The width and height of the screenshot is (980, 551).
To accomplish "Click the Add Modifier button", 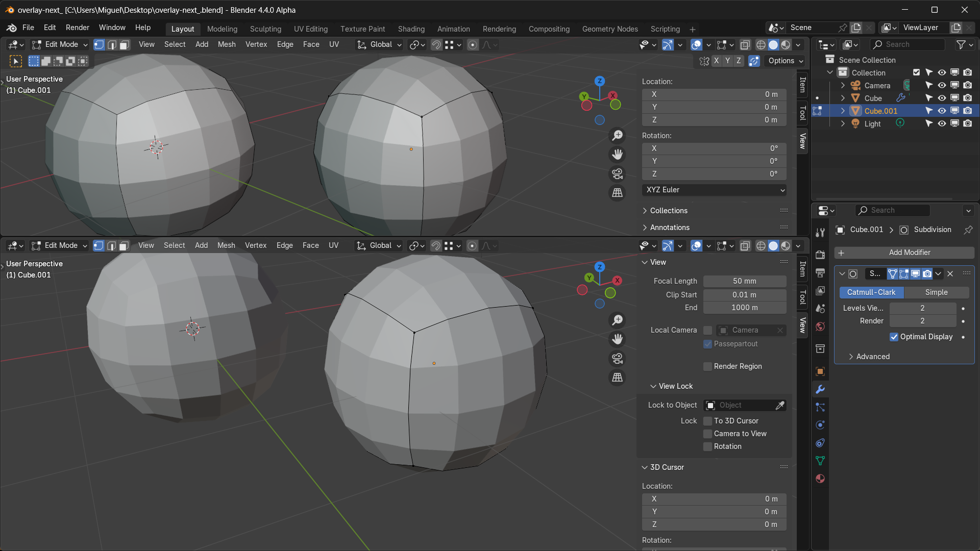I will coord(904,253).
